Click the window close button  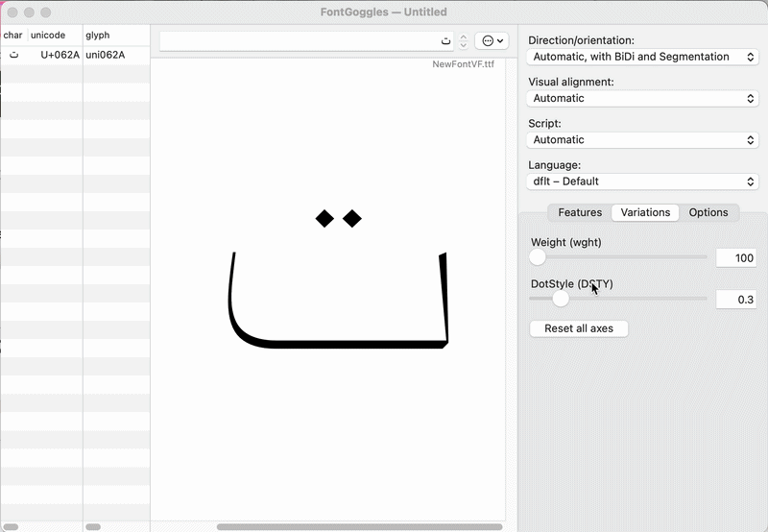pos(12,12)
